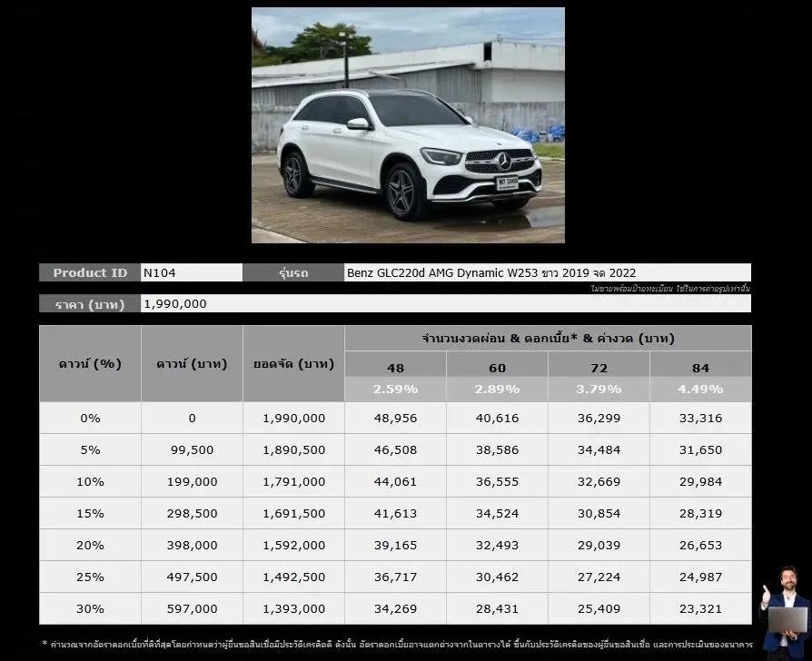Click the "4.49%" interest rate
Viewport: 812px width, 661px height.
700,390
